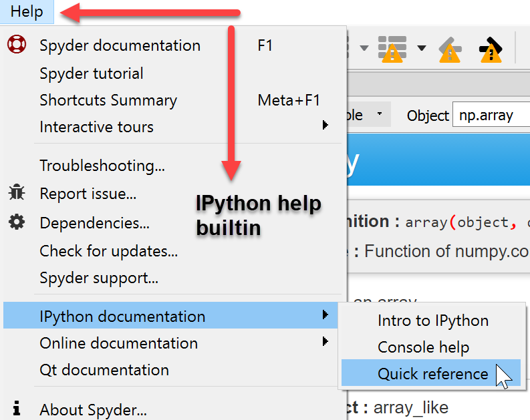The height and width of the screenshot is (420, 530).
Task: Open dropdown arrow left of warning list icon
Action: point(364,48)
